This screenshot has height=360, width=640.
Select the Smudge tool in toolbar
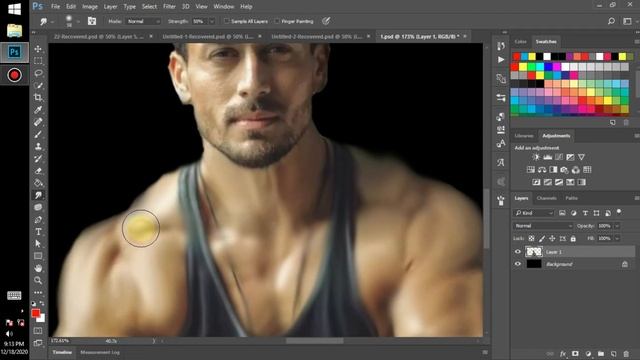coord(38,195)
